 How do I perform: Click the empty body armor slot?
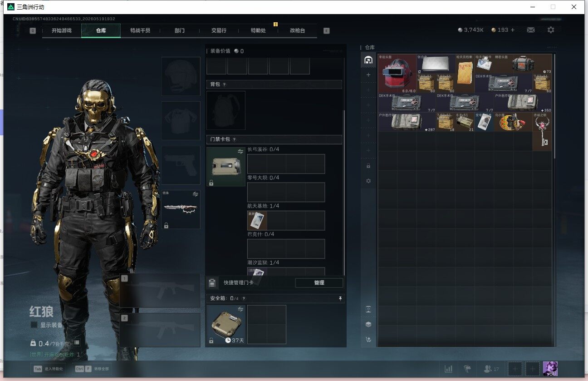(181, 120)
